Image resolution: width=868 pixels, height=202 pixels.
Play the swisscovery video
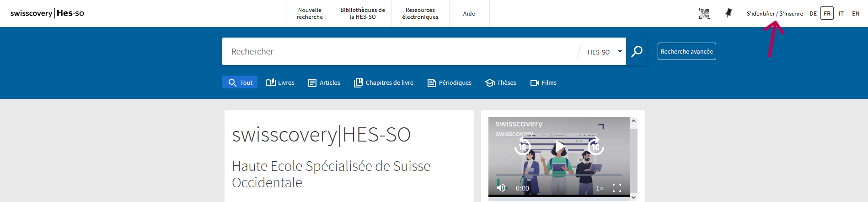coord(559,147)
